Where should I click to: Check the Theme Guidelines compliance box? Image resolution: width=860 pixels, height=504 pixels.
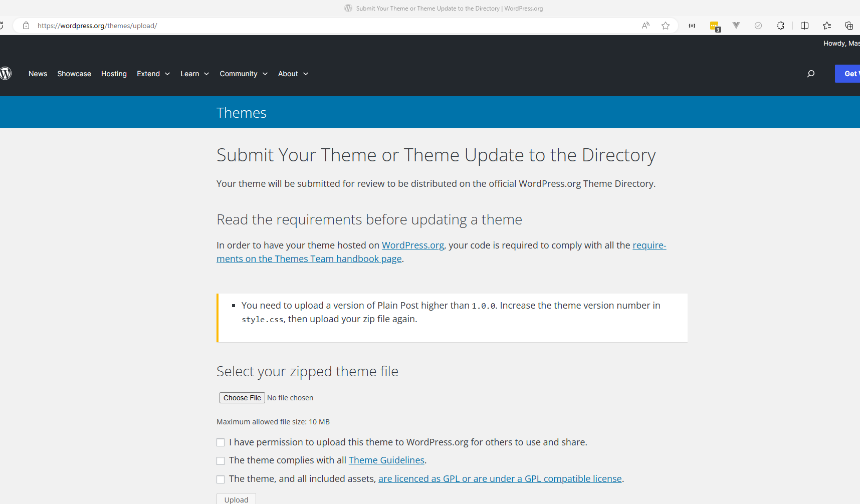[221, 461]
